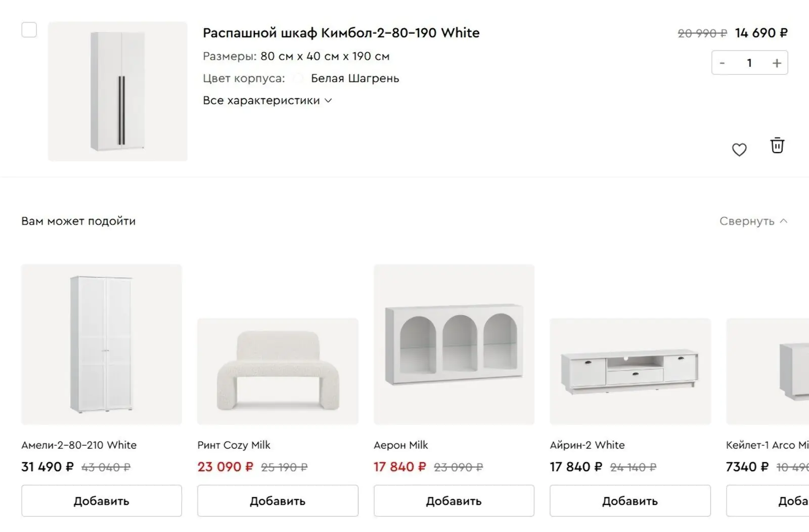This screenshot has width=809, height=532.
Task: Collapse recommendations via Свернуть
Action: (x=753, y=221)
